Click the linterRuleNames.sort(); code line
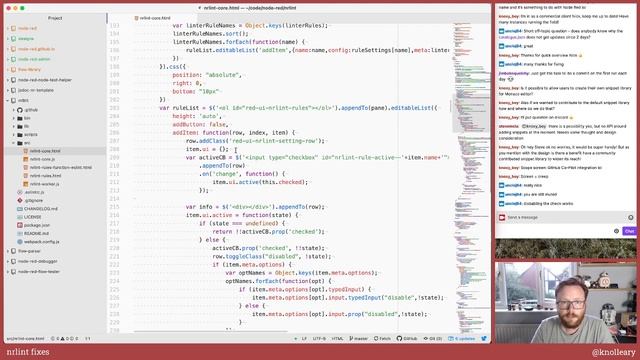Screen dimensions: 640x360 pyautogui.click(x=210, y=34)
